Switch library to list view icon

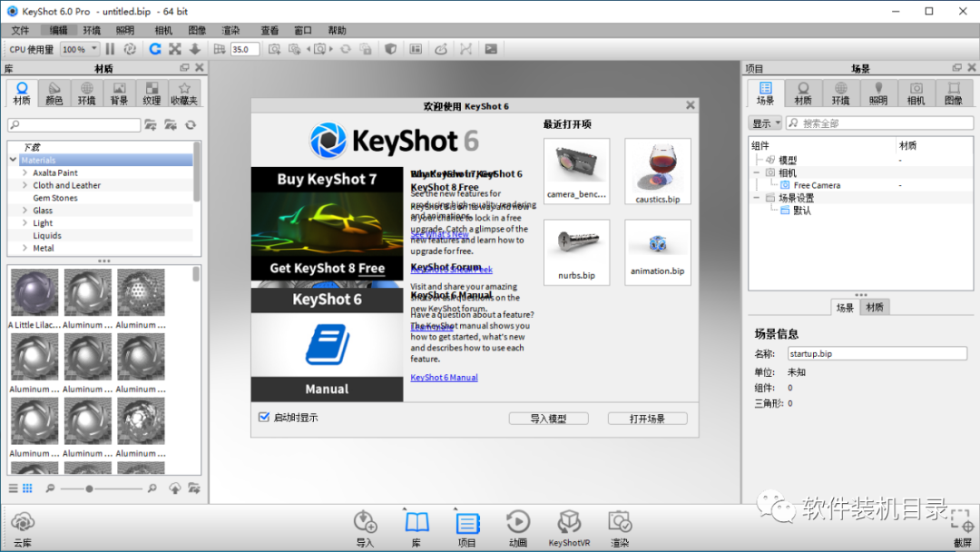(x=13, y=488)
